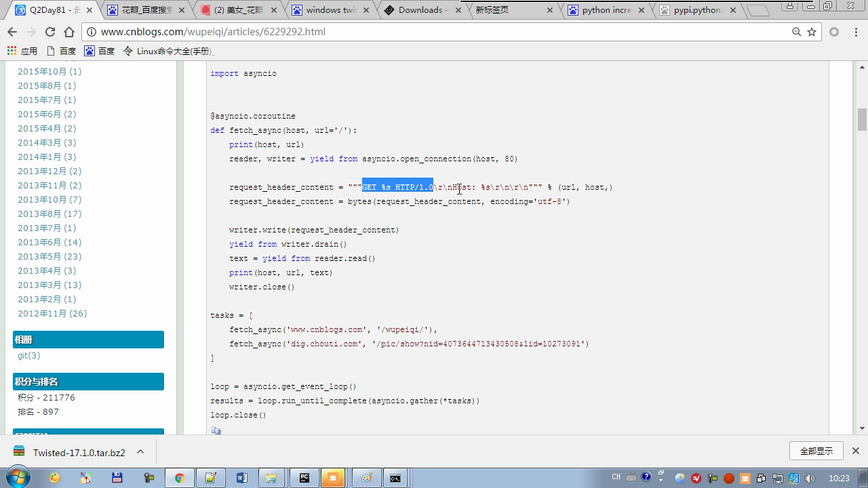868x488 pixels.
Task: Expand the Twisted-17.1.0.tar.bz2 download options
Action: (x=140, y=451)
